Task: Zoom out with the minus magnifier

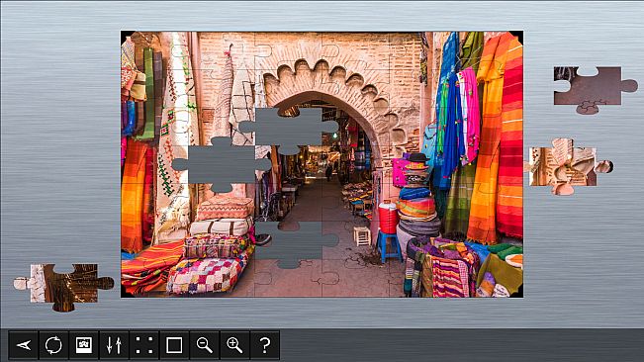Action: pos(205,345)
